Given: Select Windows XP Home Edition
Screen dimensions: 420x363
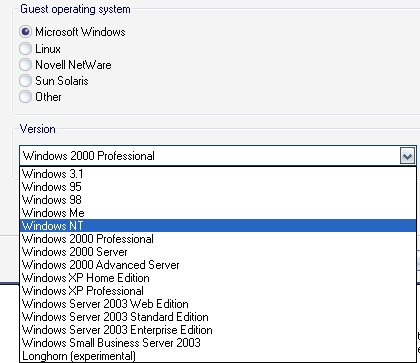Looking at the screenshot, I should point(218,278).
